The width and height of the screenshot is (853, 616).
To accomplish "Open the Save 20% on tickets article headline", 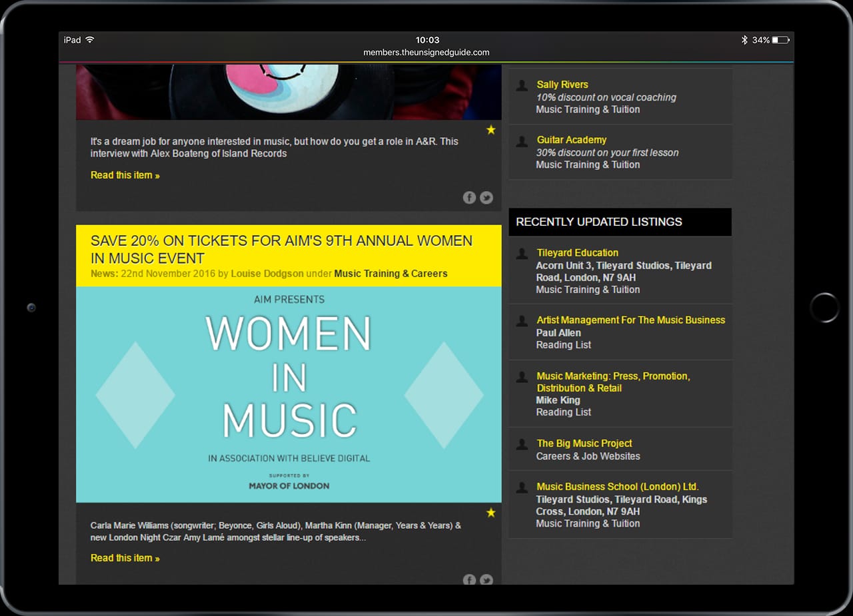I will tap(281, 250).
